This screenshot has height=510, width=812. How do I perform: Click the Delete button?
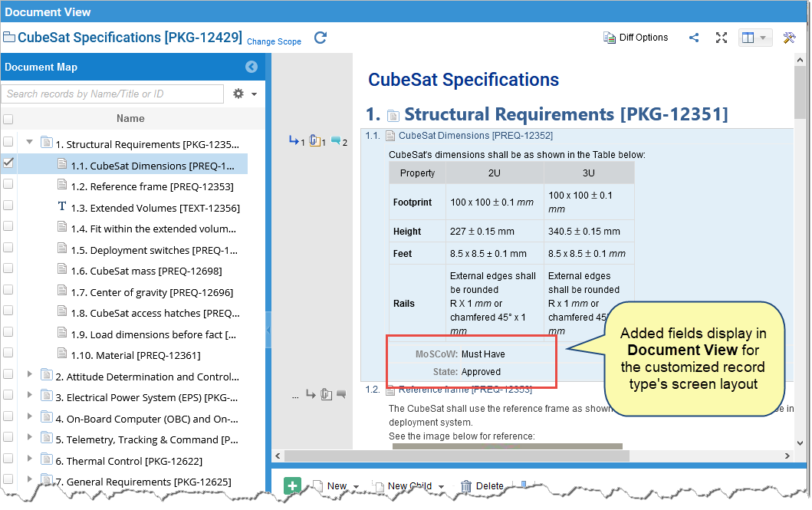point(482,486)
